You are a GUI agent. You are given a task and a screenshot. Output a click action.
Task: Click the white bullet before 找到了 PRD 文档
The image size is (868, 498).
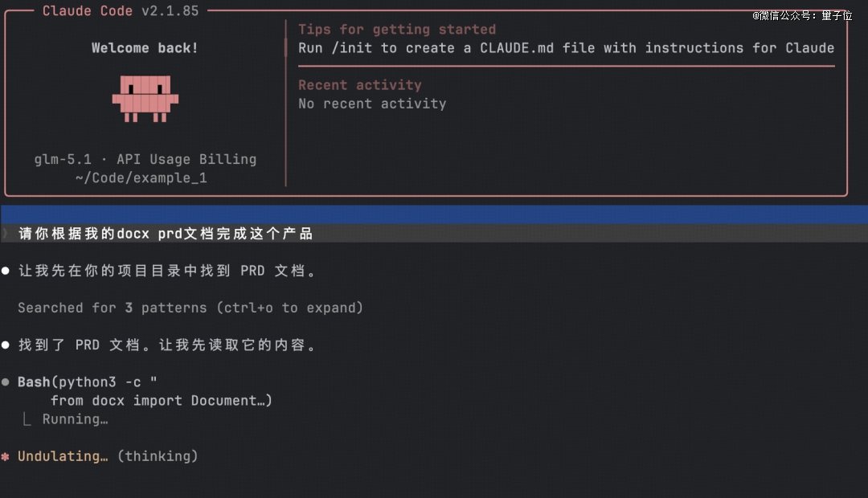6,345
